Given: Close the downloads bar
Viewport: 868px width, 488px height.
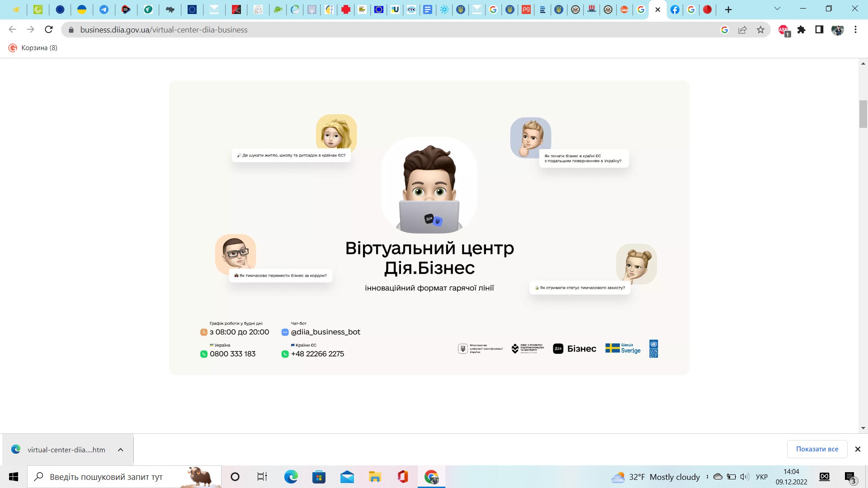Looking at the screenshot, I should (858, 449).
